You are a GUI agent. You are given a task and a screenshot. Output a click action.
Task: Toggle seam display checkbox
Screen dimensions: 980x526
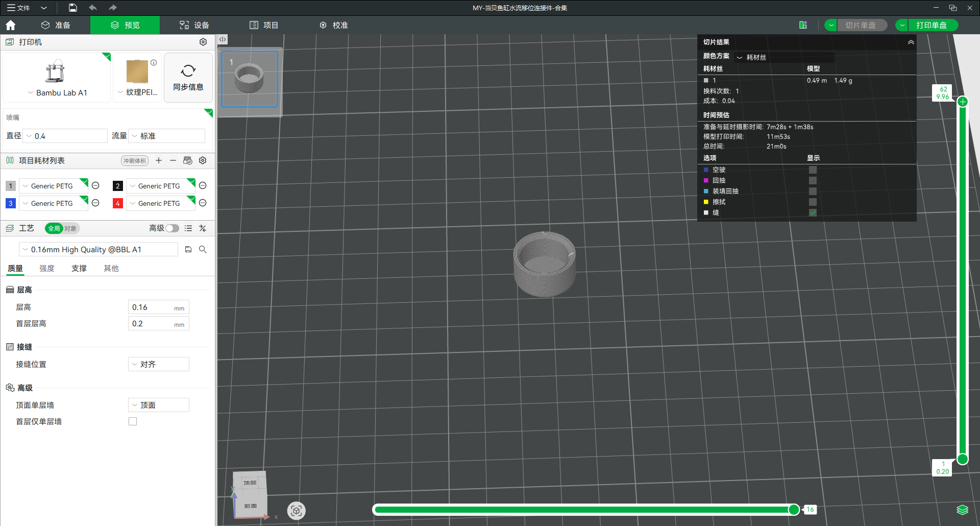(x=813, y=212)
